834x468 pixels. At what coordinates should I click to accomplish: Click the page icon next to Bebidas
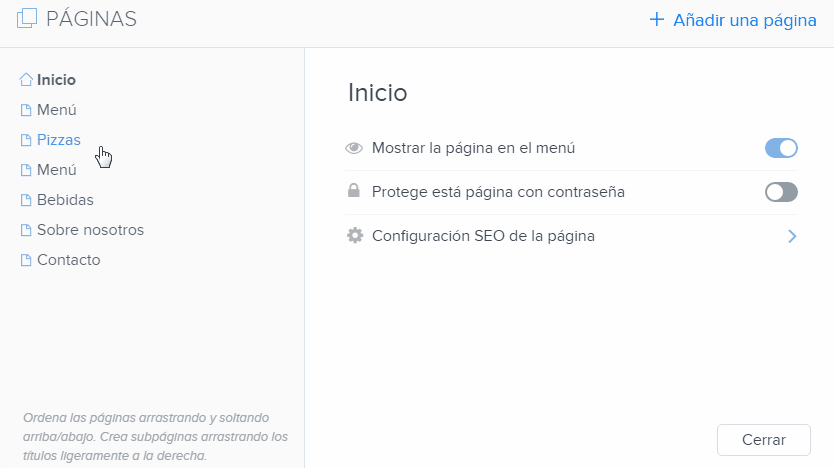tap(27, 200)
